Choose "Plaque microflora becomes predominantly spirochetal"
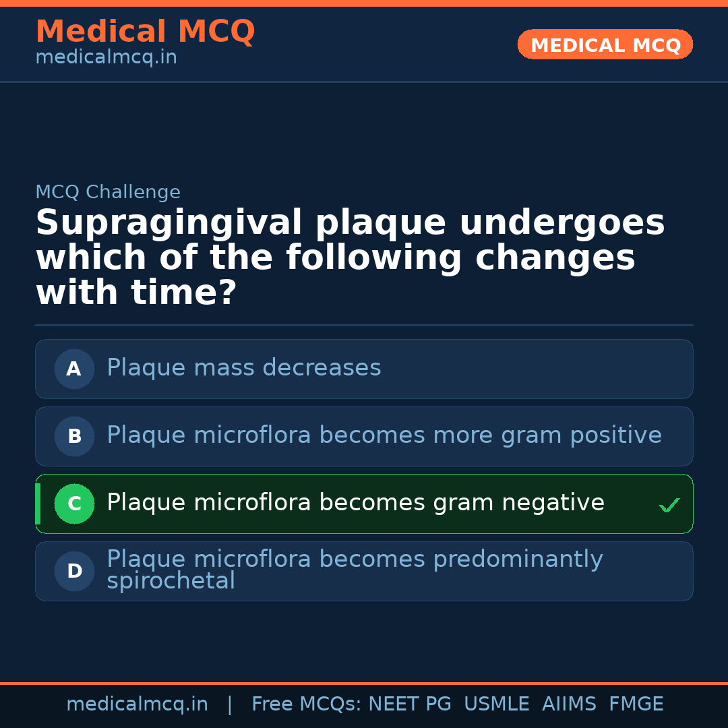 click(x=354, y=570)
